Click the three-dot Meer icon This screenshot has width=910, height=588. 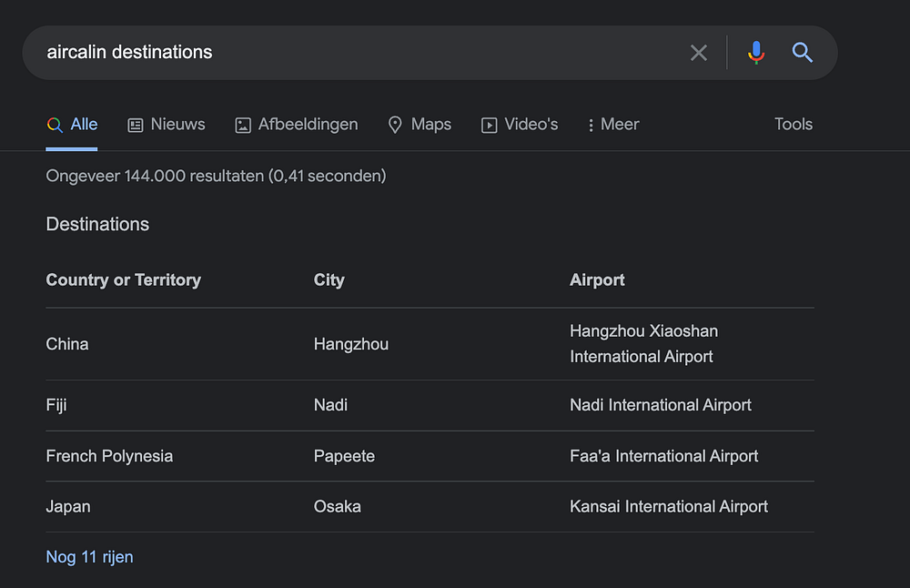(x=591, y=126)
